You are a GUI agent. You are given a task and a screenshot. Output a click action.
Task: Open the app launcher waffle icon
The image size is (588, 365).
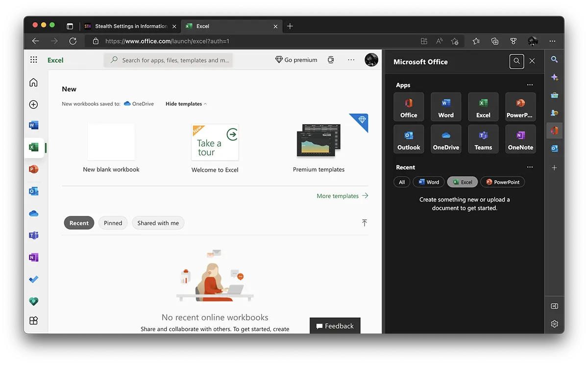click(x=34, y=60)
